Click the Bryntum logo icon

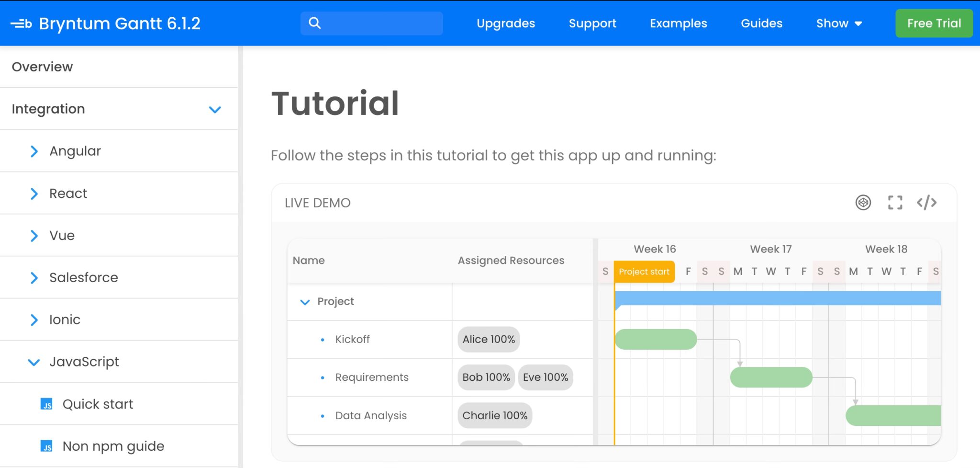pyautogui.click(x=22, y=23)
